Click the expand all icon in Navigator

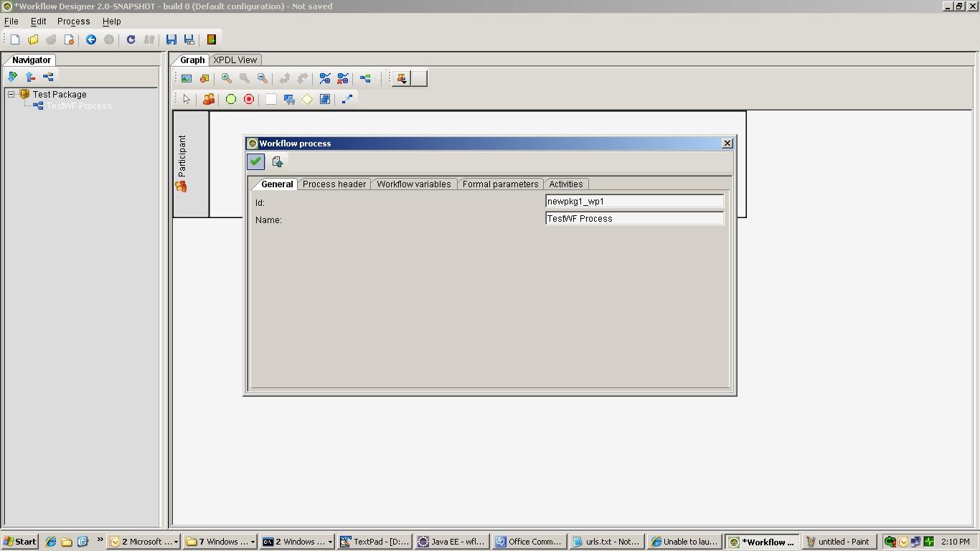pos(12,77)
